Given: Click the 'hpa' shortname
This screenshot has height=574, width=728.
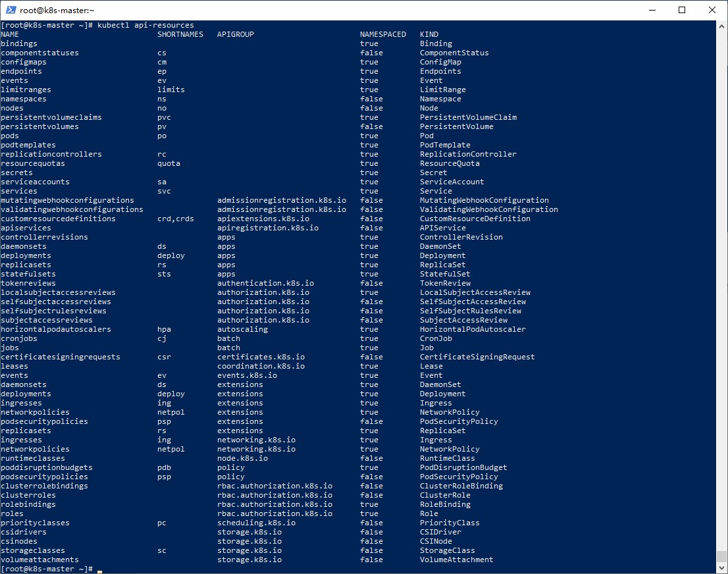Looking at the screenshot, I should (164, 329).
